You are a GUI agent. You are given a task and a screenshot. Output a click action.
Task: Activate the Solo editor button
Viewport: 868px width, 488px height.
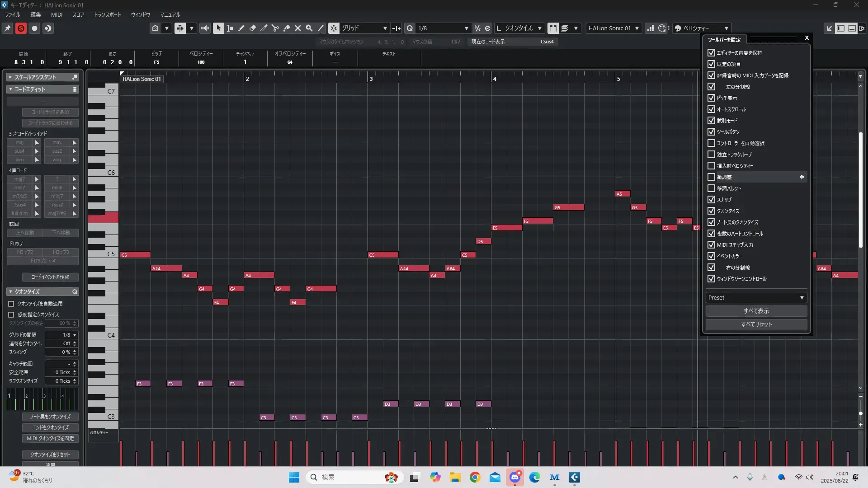[21, 28]
